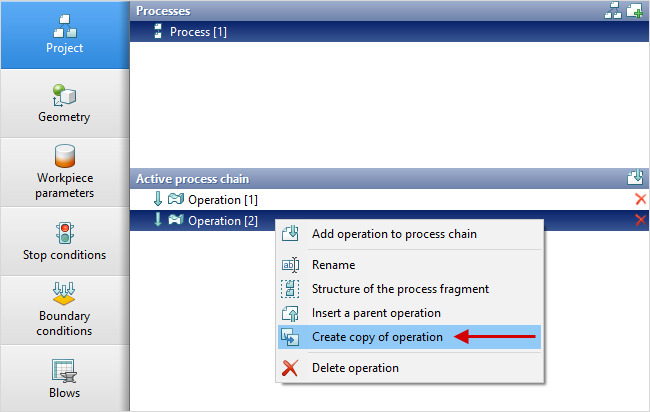Select the Operation [2] row label

(x=222, y=221)
